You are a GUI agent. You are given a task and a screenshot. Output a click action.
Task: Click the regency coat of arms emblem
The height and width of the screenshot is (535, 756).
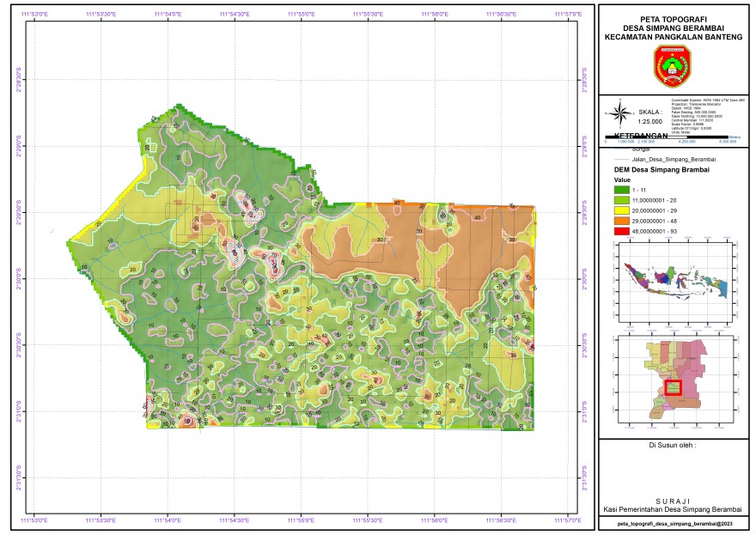672,65
